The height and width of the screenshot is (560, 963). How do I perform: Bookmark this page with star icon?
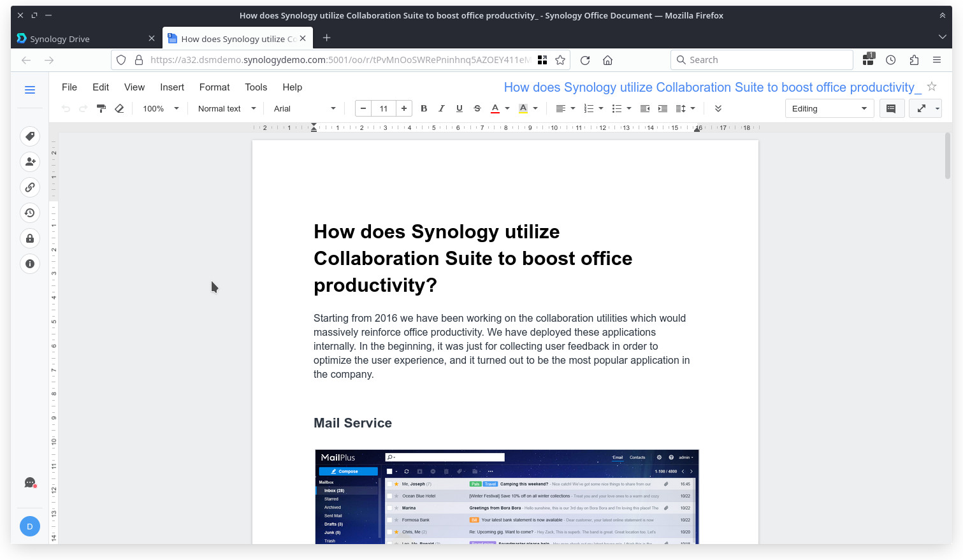tap(560, 60)
